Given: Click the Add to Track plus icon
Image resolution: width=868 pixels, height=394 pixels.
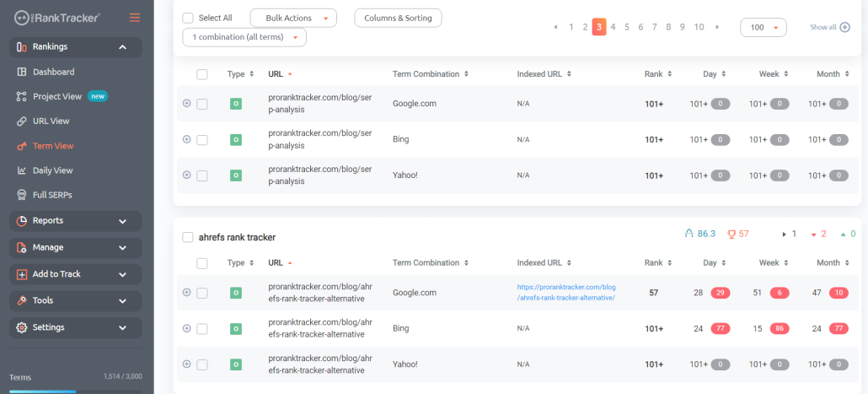Looking at the screenshot, I should click(x=22, y=274).
